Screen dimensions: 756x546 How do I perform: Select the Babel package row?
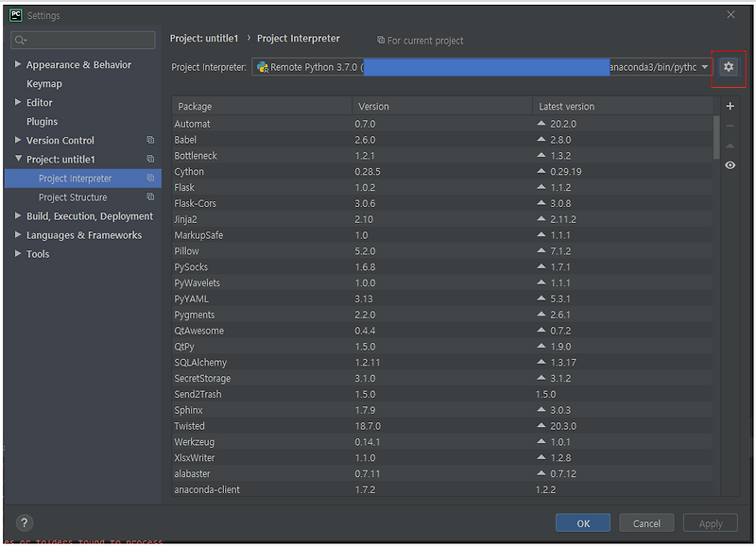(442, 140)
